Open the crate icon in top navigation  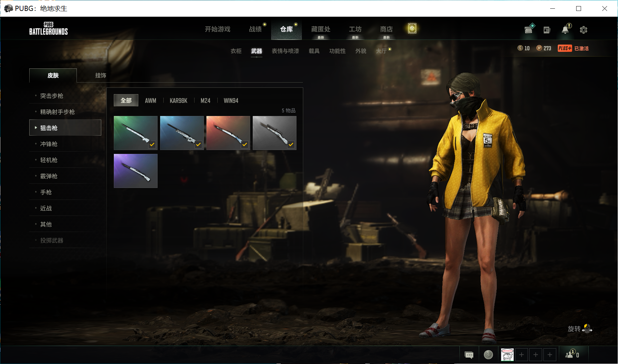[x=412, y=29]
